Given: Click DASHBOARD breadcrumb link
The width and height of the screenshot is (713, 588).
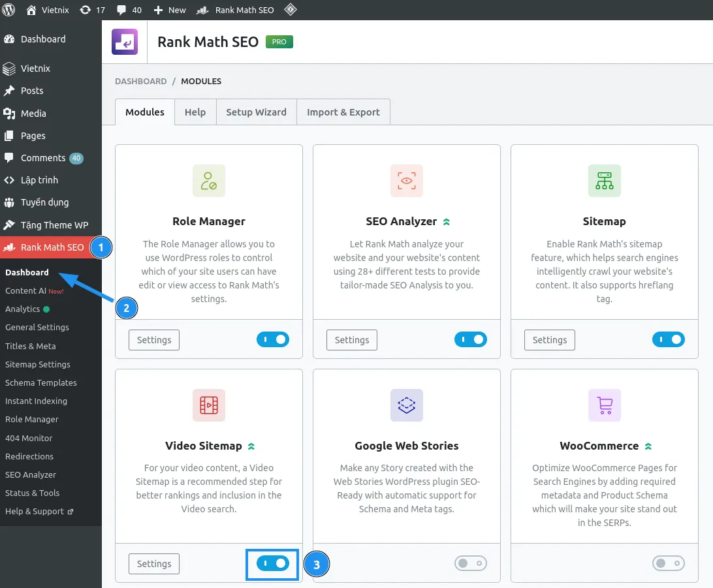Looking at the screenshot, I should click(x=141, y=82).
